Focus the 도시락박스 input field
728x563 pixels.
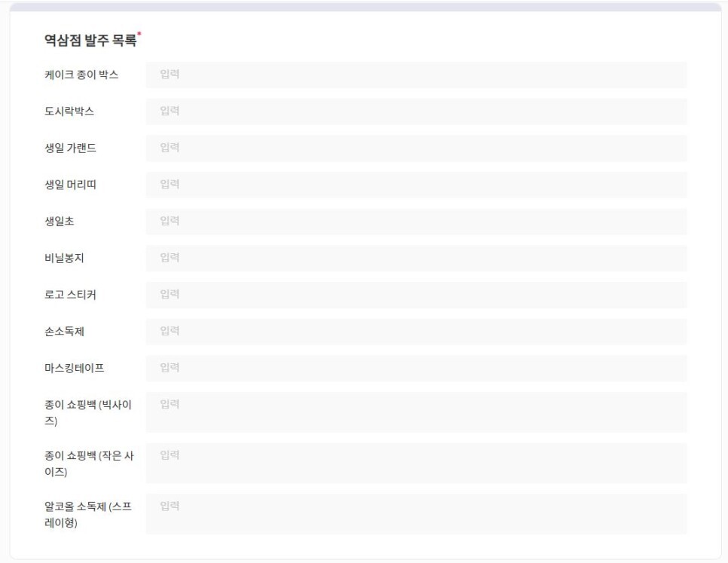(417, 112)
